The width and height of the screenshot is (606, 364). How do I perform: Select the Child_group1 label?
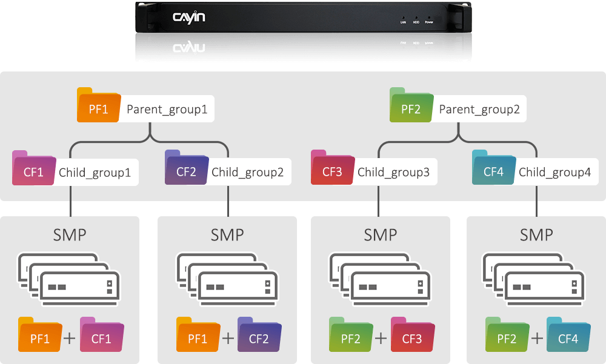pos(95,173)
